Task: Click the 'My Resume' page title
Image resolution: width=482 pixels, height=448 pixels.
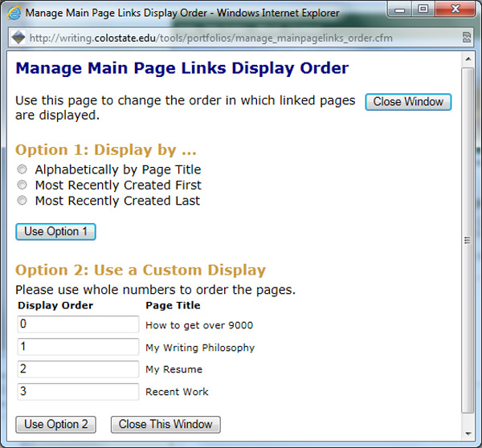Action: pos(174,369)
